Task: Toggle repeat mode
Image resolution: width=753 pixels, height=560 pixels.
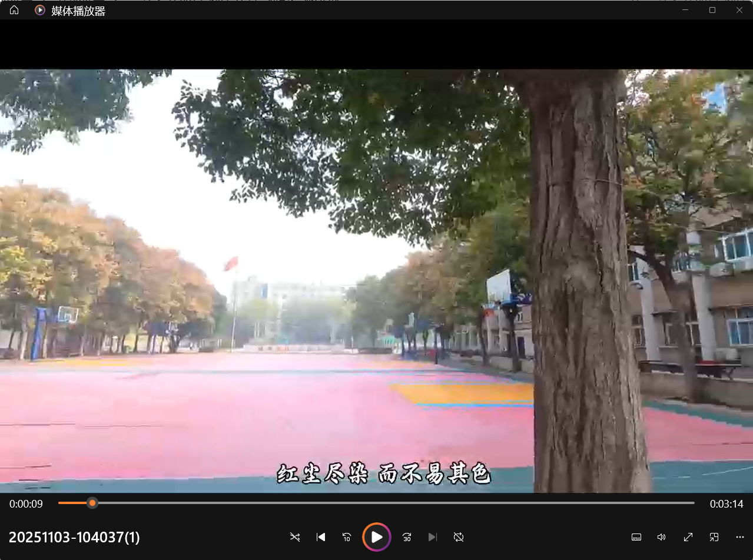Action: pyautogui.click(x=459, y=537)
